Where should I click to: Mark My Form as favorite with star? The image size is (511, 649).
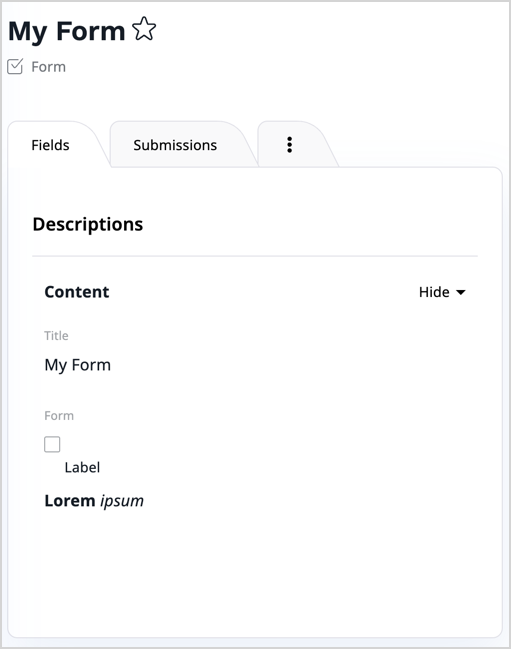tap(144, 29)
